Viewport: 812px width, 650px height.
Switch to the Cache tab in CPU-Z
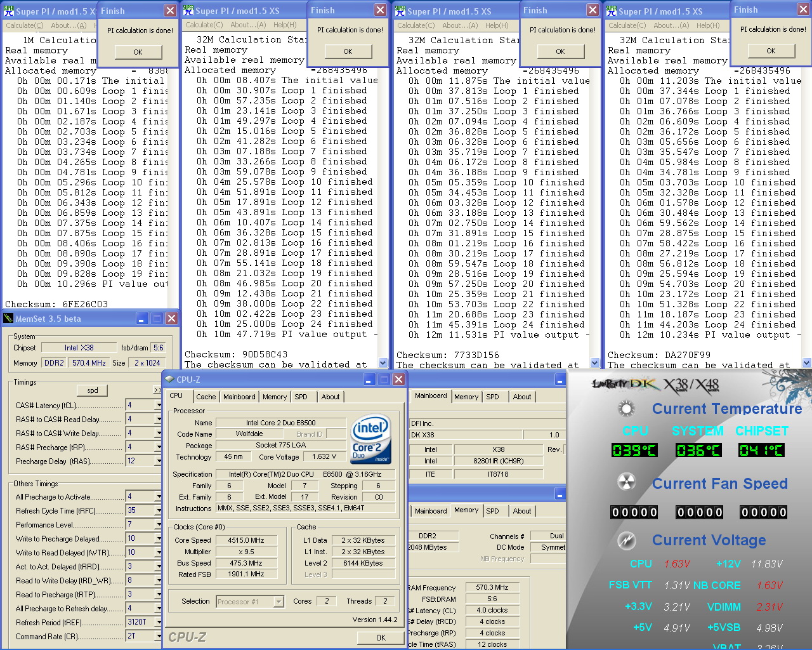pos(206,397)
